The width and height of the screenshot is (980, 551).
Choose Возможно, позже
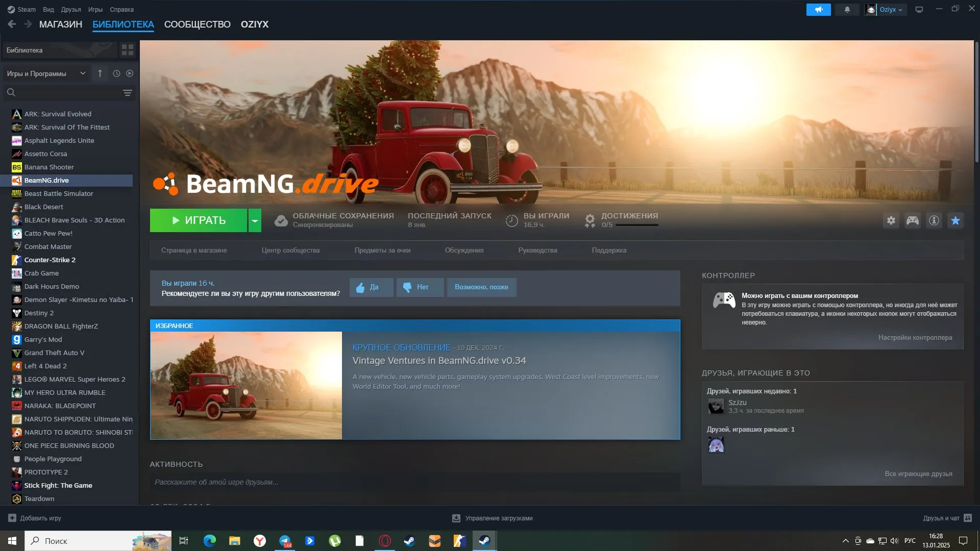(481, 287)
